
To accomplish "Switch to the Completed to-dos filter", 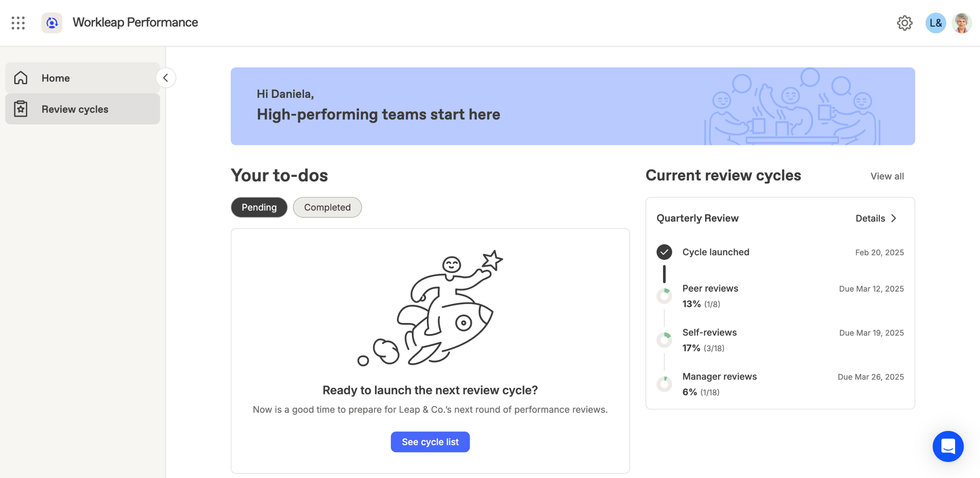I will [327, 207].
